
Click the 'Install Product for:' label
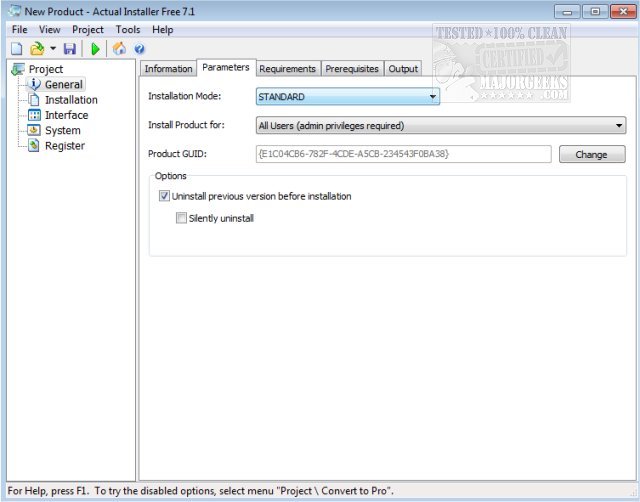[x=186, y=125]
